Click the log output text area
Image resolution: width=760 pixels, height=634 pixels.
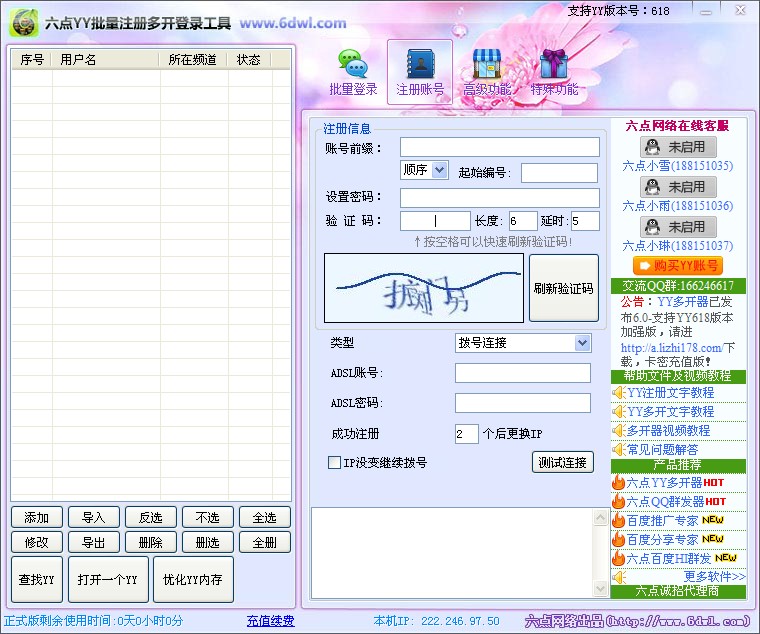[x=452, y=553]
